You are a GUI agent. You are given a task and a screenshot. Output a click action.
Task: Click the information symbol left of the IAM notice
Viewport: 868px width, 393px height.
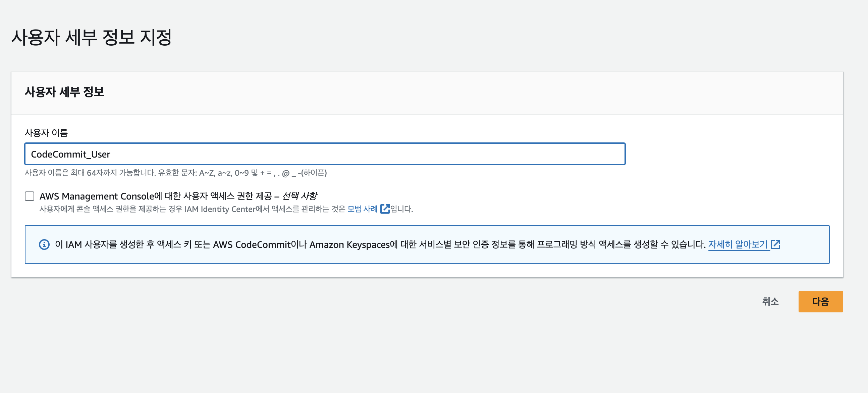coord(45,244)
